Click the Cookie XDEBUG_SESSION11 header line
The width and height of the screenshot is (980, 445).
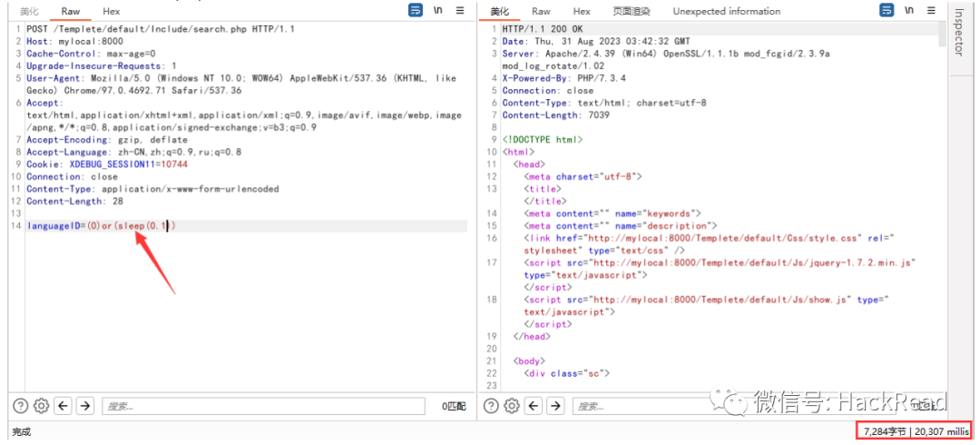(x=107, y=164)
